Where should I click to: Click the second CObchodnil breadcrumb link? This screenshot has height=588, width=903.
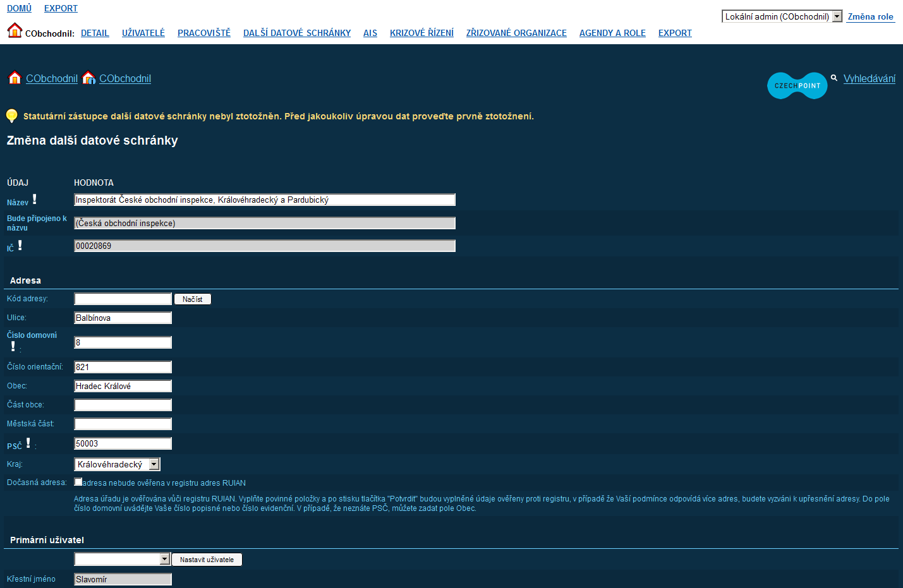[x=125, y=78]
